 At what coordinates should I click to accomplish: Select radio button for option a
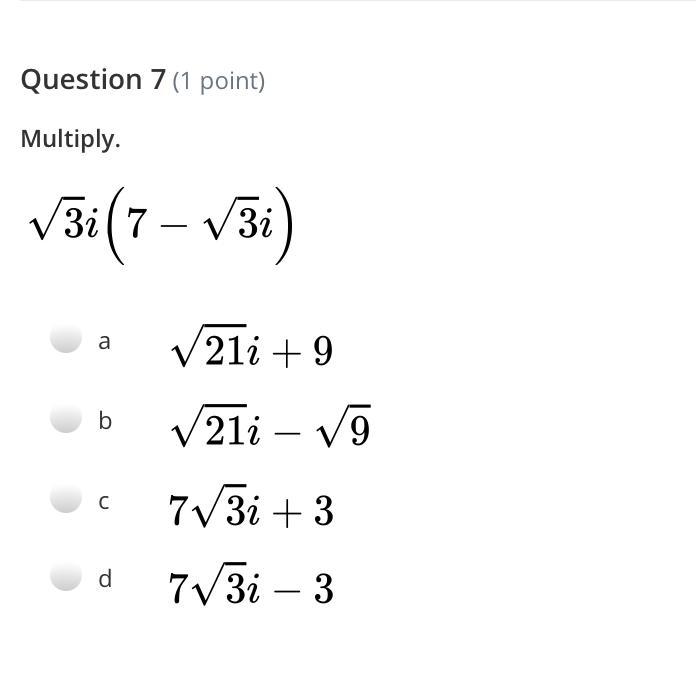66,338
